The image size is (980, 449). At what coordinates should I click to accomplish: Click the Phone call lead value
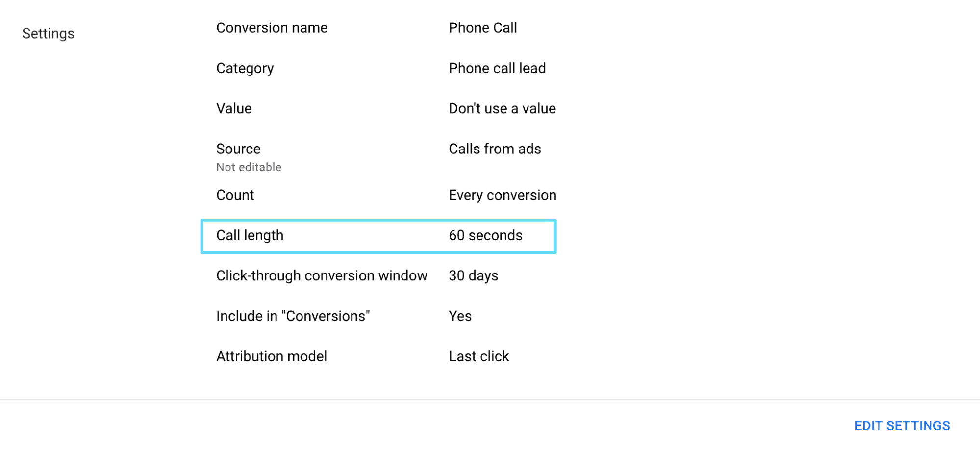(497, 68)
